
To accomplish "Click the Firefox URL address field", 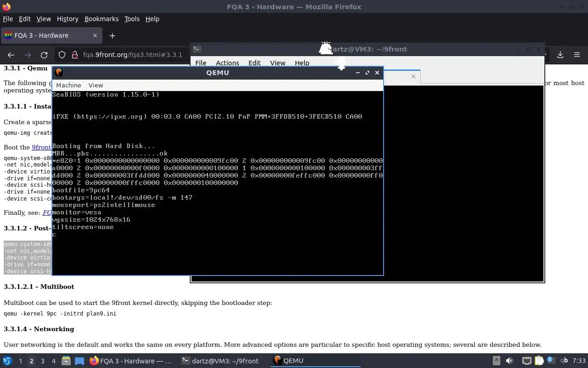I will [132, 55].
